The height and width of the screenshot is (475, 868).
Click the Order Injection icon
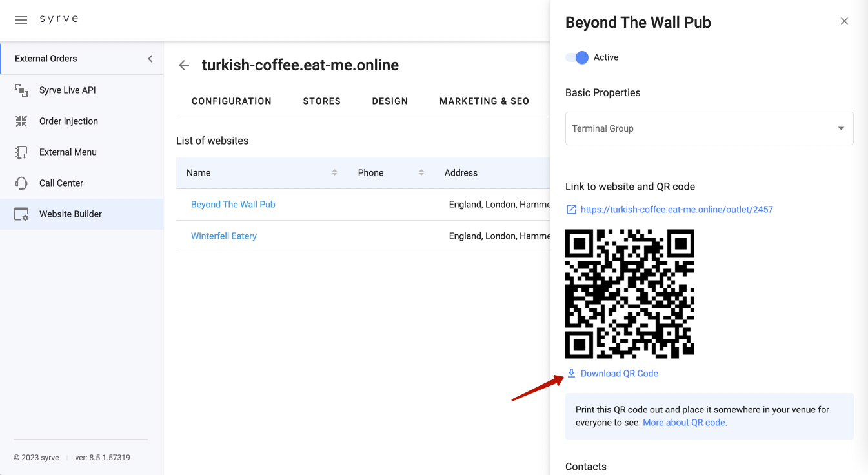coord(21,121)
